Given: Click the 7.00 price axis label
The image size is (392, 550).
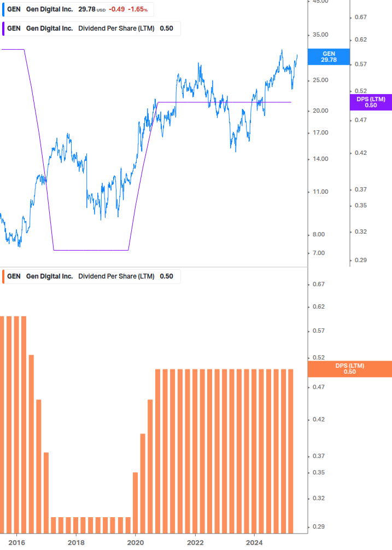Looking at the screenshot, I should tap(318, 253).
